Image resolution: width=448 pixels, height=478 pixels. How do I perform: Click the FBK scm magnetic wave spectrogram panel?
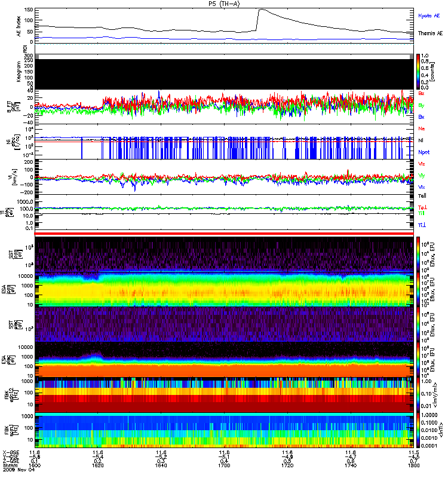coord(224,430)
